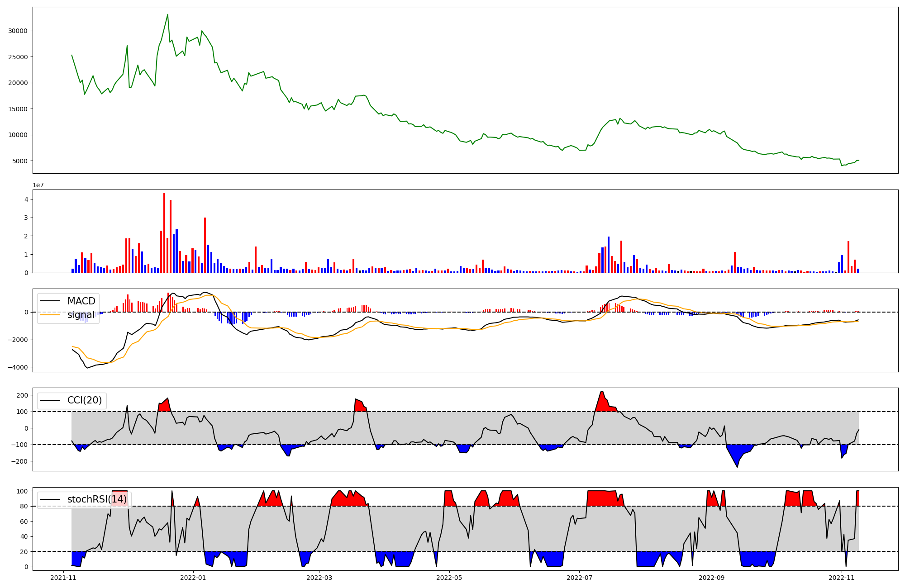
Task: Click the 2022-03 x-axis date label
Action: pyautogui.click(x=319, y=578)
